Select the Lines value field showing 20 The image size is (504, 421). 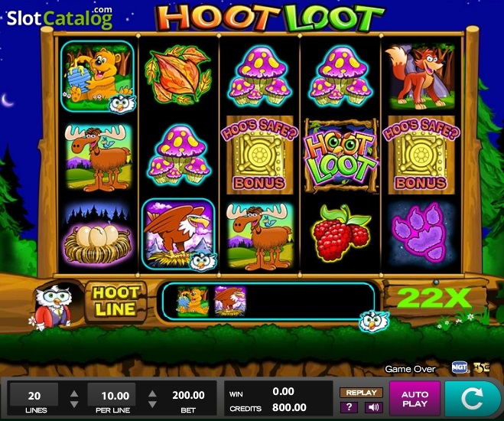point(34,395)
